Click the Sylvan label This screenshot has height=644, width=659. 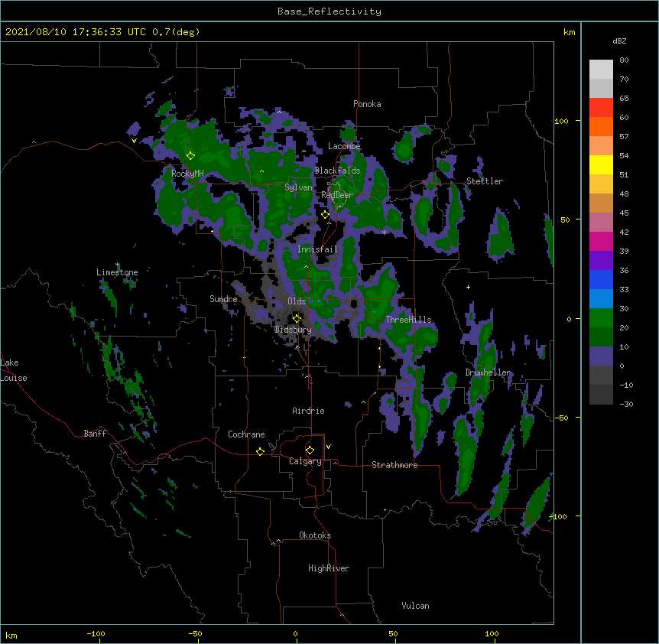[298, 187]
